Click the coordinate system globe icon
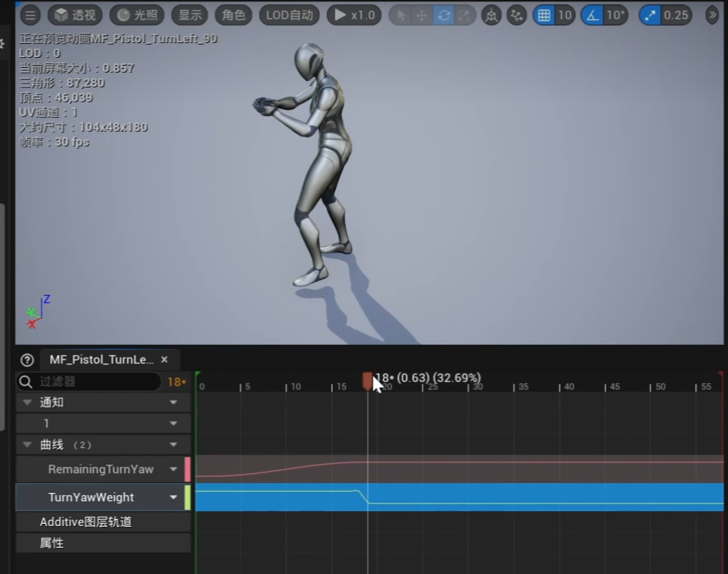The image size is (728, 574). click(x=491, y=15)
